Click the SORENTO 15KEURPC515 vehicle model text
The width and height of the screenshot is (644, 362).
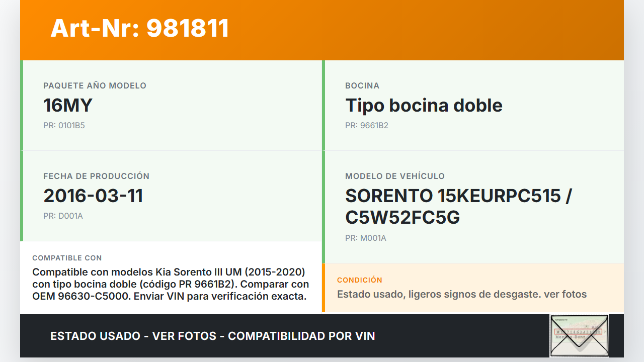pos(458,196)
